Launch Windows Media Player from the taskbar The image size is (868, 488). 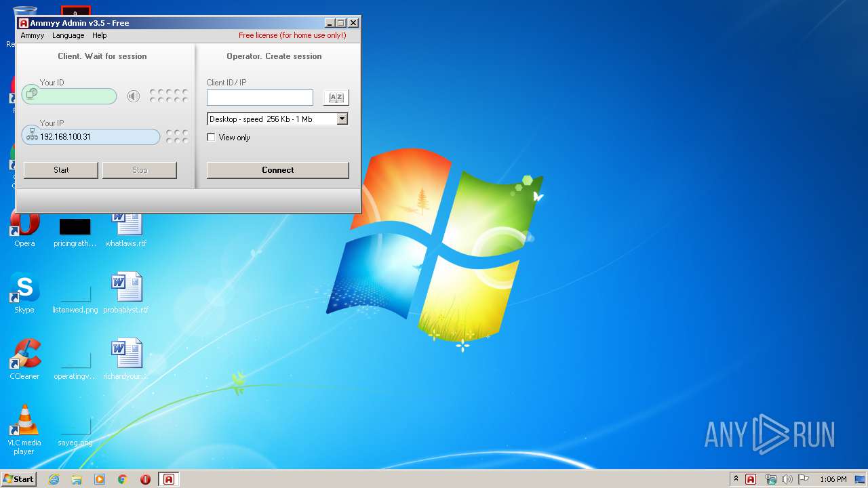pyautogui.click(x=100, y=479)
